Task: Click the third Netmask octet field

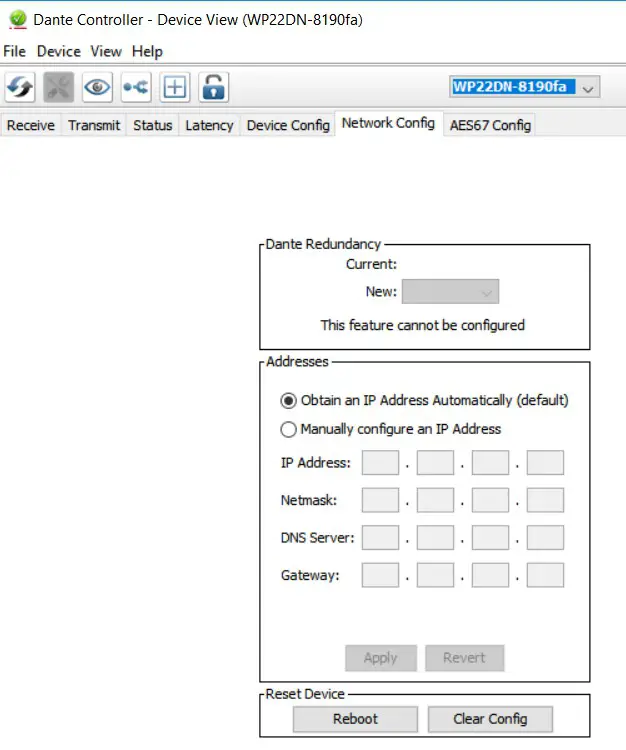Action: [x=490, y=500]
